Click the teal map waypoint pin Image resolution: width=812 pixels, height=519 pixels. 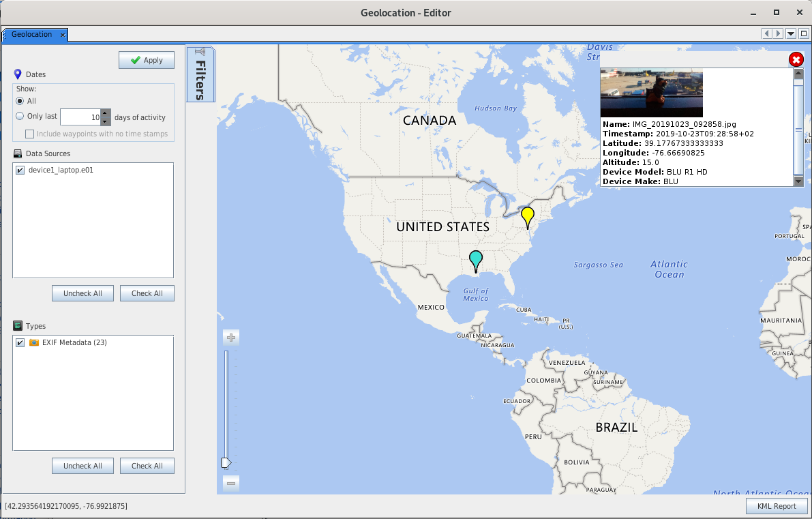(x=475, y=260)
